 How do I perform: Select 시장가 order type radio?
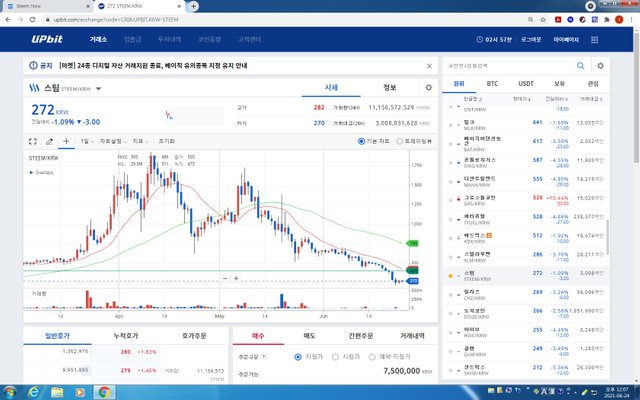point(335,357)
